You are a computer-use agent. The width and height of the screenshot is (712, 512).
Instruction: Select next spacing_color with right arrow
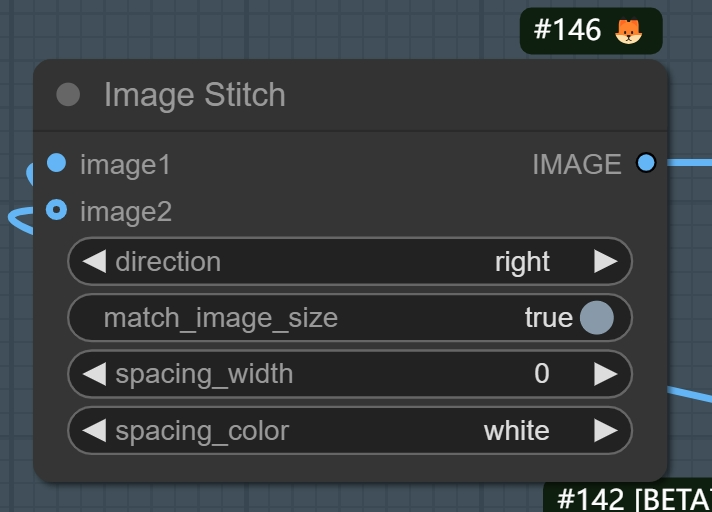pos(605,431)
